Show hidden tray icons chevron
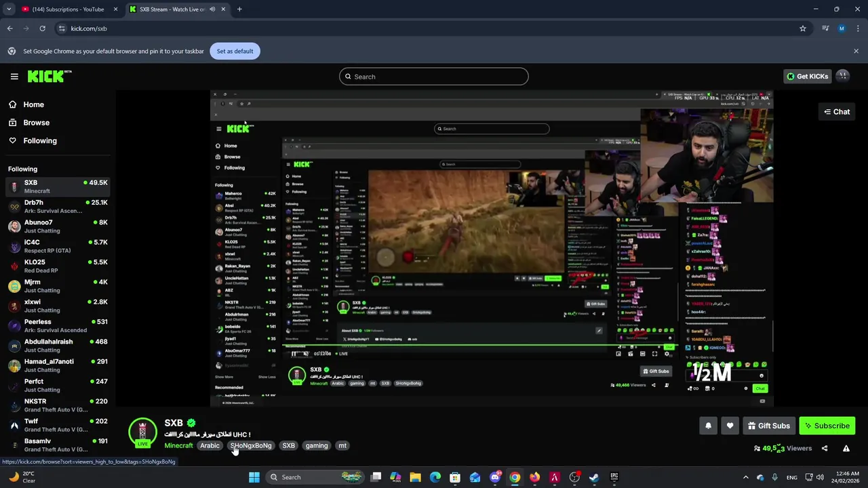 (745, 477)
